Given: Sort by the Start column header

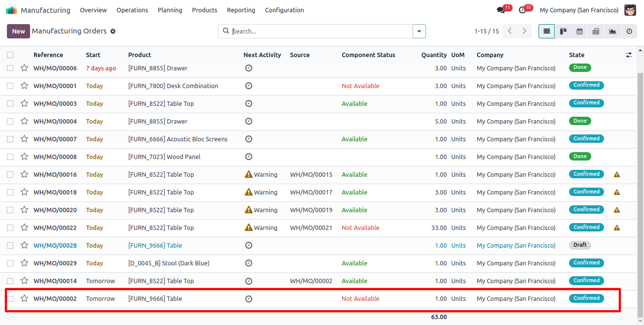Looking at the screenshot, I should pyautogui.click(x=93, y=55).
